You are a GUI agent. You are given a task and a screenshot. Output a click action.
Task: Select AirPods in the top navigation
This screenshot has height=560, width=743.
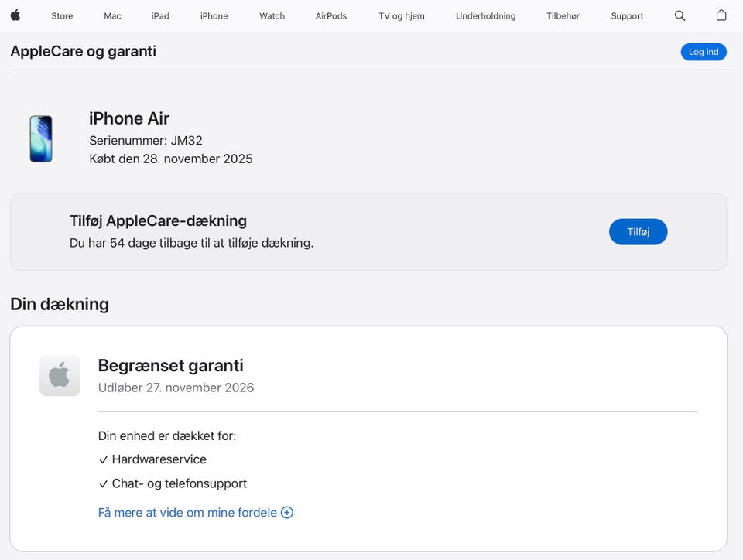coord(331,16)
